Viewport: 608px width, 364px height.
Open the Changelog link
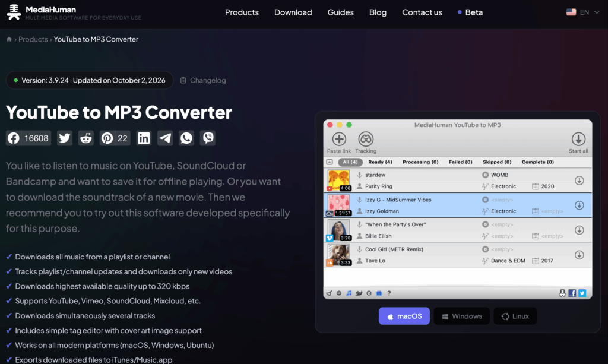pyautogui.click(x=203, y=80)
